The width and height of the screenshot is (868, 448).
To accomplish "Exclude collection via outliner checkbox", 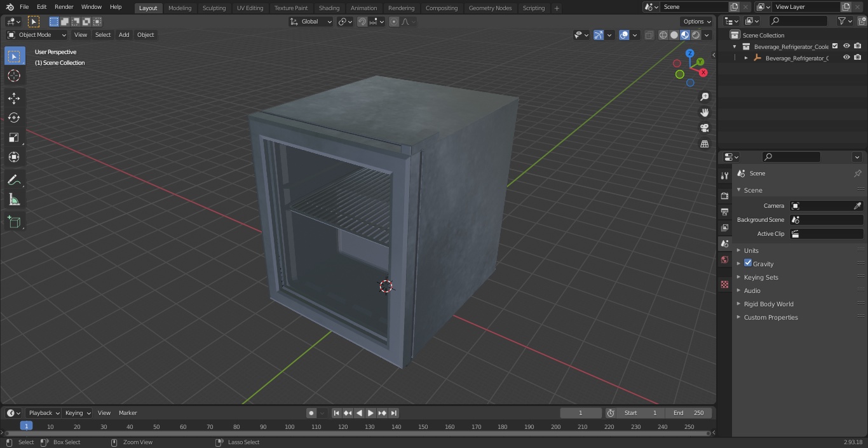I will tap(835, 46).
